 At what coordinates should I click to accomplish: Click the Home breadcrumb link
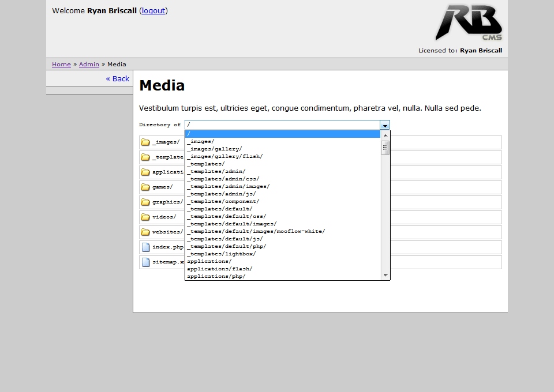click(61, 65)
